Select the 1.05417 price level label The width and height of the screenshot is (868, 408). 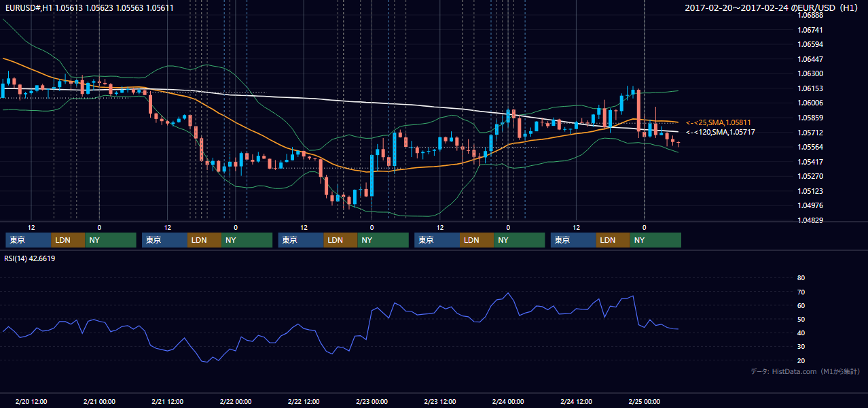point(810,162)
